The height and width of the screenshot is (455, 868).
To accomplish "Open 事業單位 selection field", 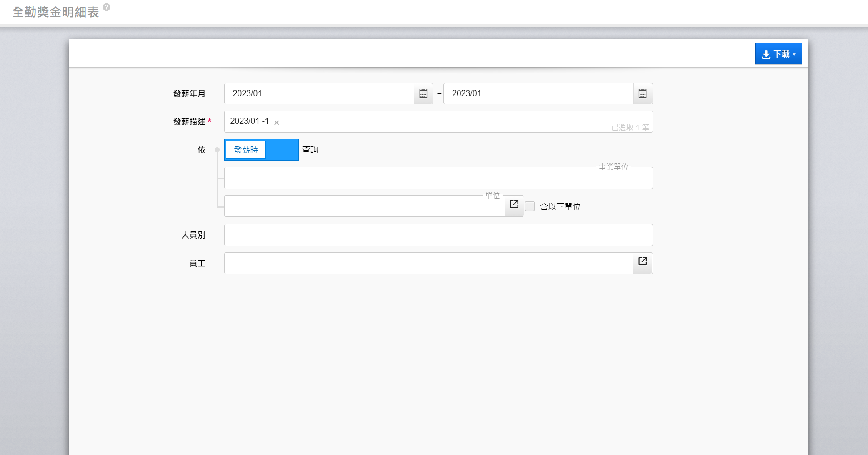I will 438,178.
